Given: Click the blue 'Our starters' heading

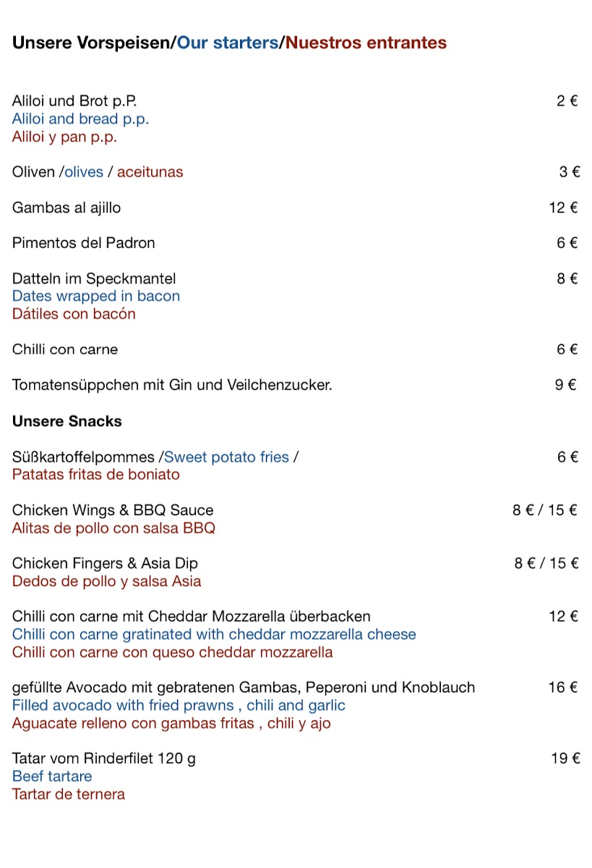Looking at the screenshot, I should 228,43.
